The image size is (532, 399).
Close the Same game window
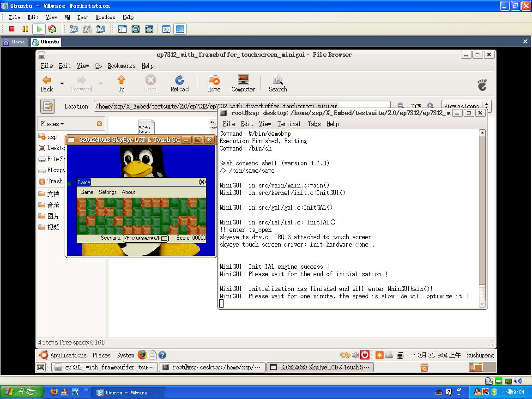202,182
